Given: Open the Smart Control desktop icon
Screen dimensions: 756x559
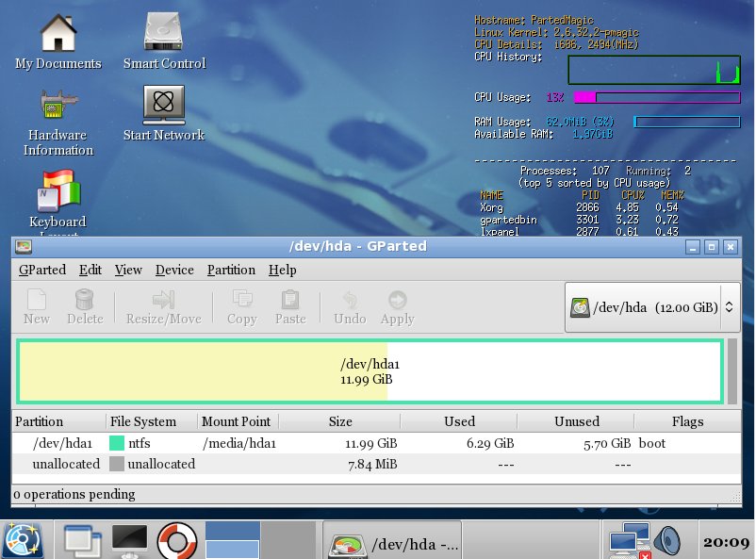Looking at the screenshot, I should click(x=164, y=33).
